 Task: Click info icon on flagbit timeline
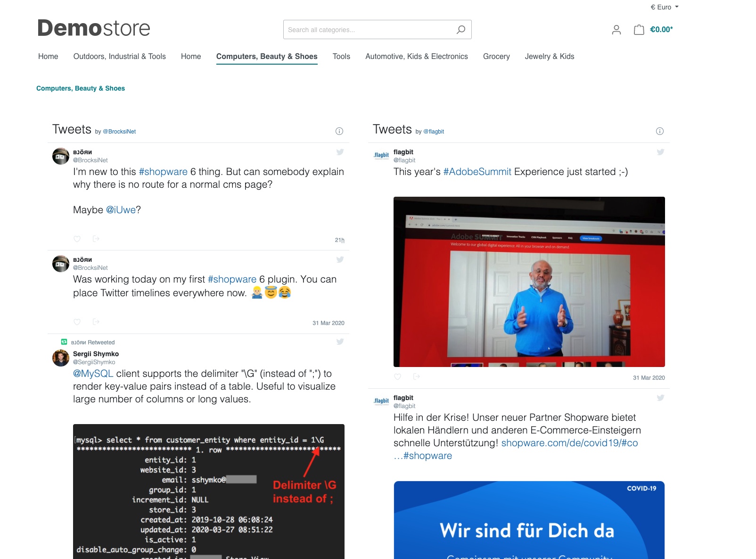click(660, 131)
